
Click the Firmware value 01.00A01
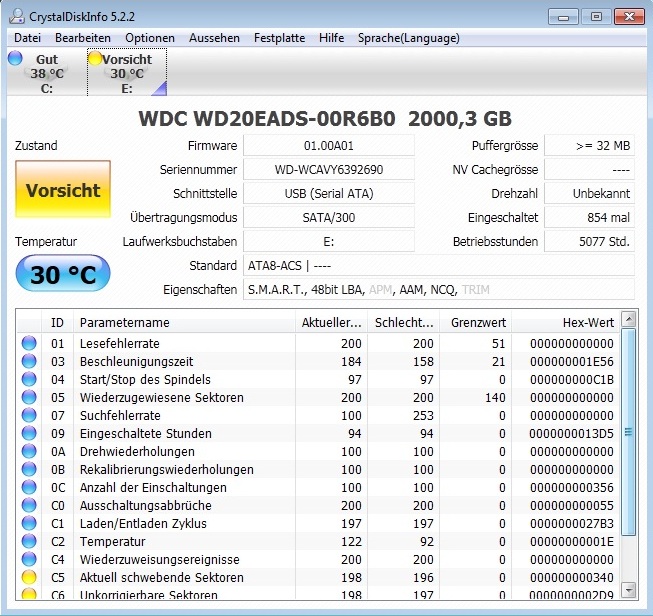[x=329, y=146]
